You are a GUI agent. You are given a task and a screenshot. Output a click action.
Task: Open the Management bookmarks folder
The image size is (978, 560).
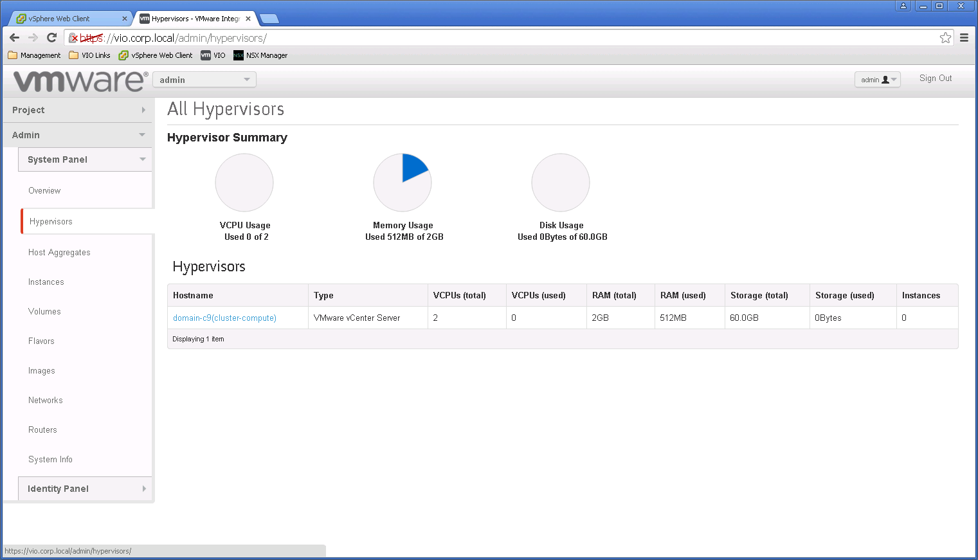[35, 55]
